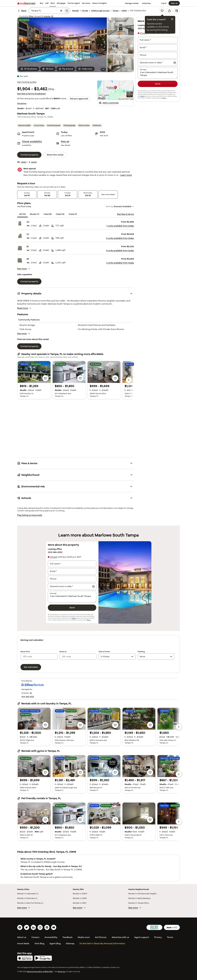This screenshot has height=980, width=197.
Task: Open the Mortgage menu in the top navigation
Action: click(61, 3)
